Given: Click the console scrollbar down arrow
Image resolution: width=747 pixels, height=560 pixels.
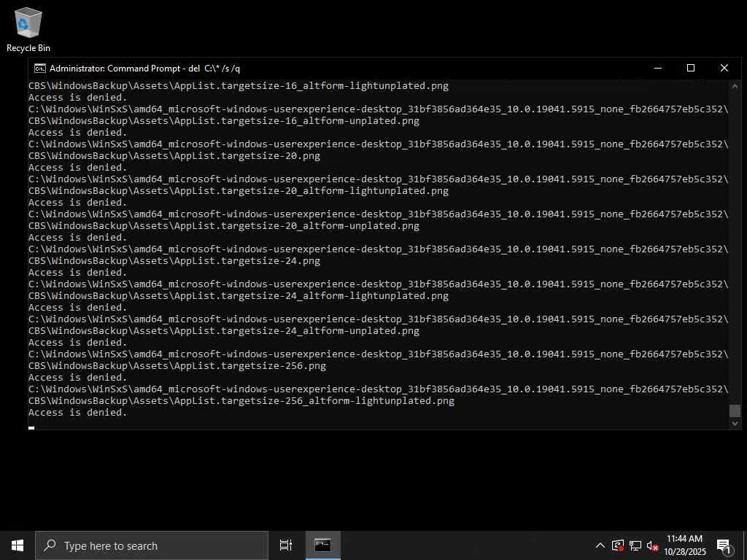Looking at the screenshot, I should click(735, 424).
